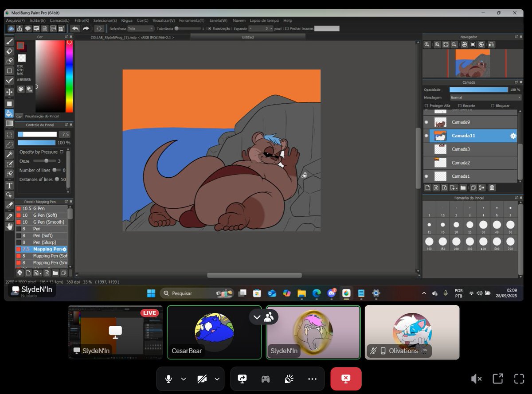This screenshot has width=532, height=394.
Task: Select the Brush tool in the left toolbar
Action: click(x=9, y=41)
